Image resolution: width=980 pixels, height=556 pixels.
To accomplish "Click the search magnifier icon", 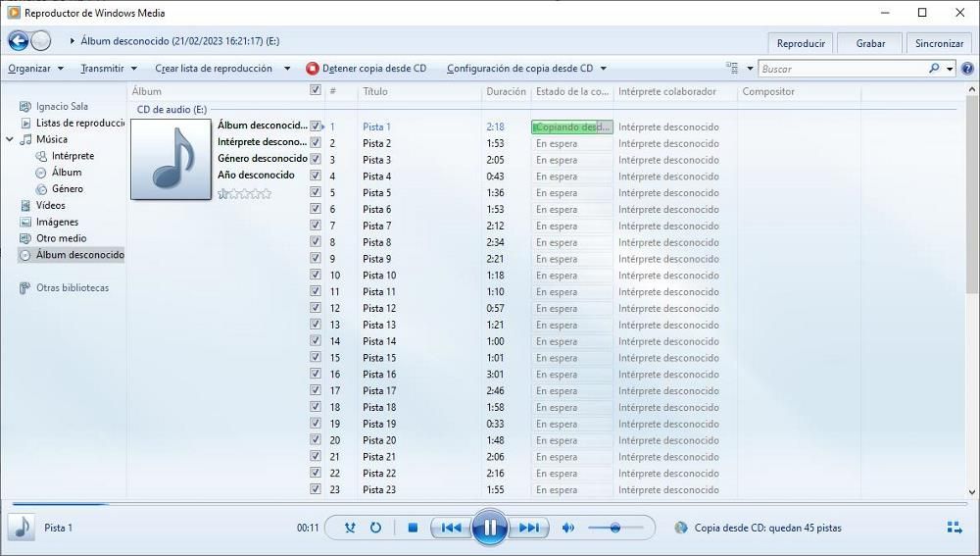I will pos(934,69).
